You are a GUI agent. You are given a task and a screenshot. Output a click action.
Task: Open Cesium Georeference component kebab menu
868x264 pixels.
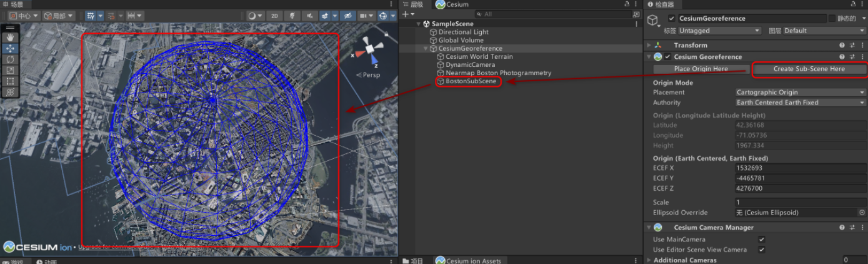point(862,57)
